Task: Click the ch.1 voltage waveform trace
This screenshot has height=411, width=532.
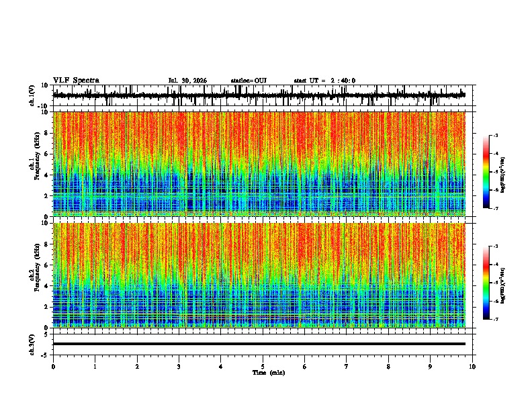Action: [259, 95]
